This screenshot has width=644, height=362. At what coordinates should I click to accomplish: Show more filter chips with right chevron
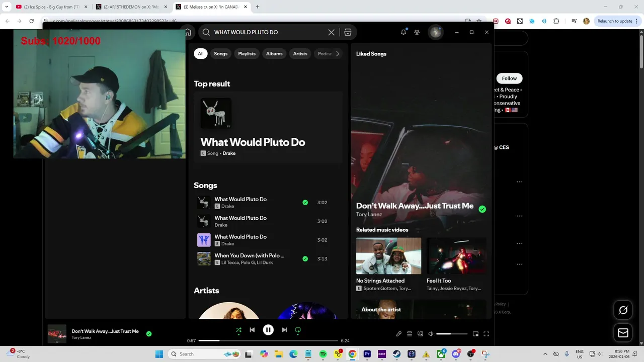tap(338, 54)
